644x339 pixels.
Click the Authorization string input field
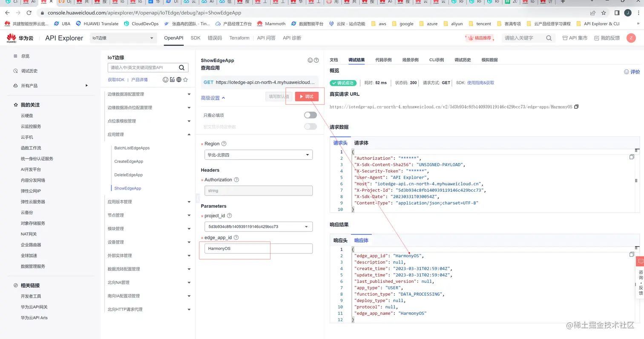tap(259, 191)
